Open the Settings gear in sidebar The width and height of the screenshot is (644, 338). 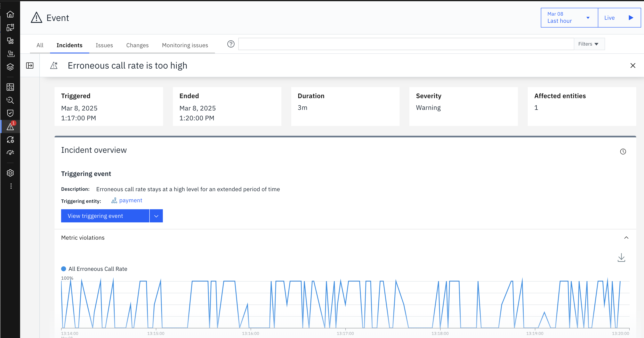10,173
